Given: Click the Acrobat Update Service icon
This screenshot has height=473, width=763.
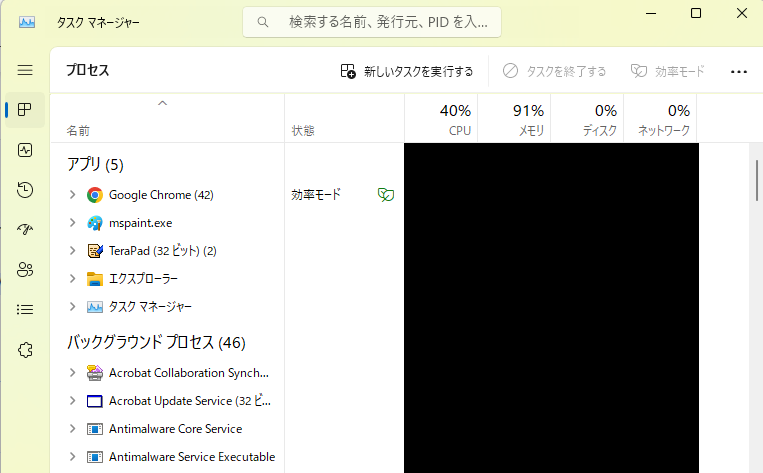Looking at the screenshot, I should (95, 401).
